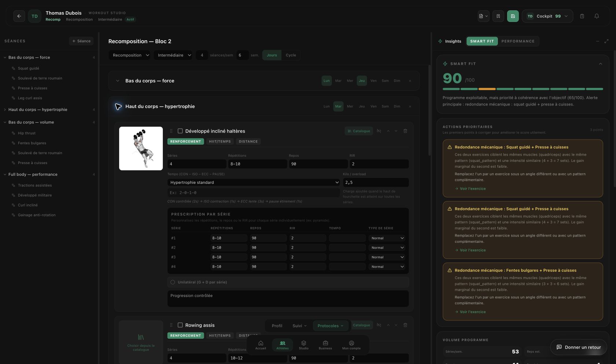This screenshot has height=364, width=616.
Task: Grab drag handle of Développé incliné haltères
Action: (x=171, y=131)
